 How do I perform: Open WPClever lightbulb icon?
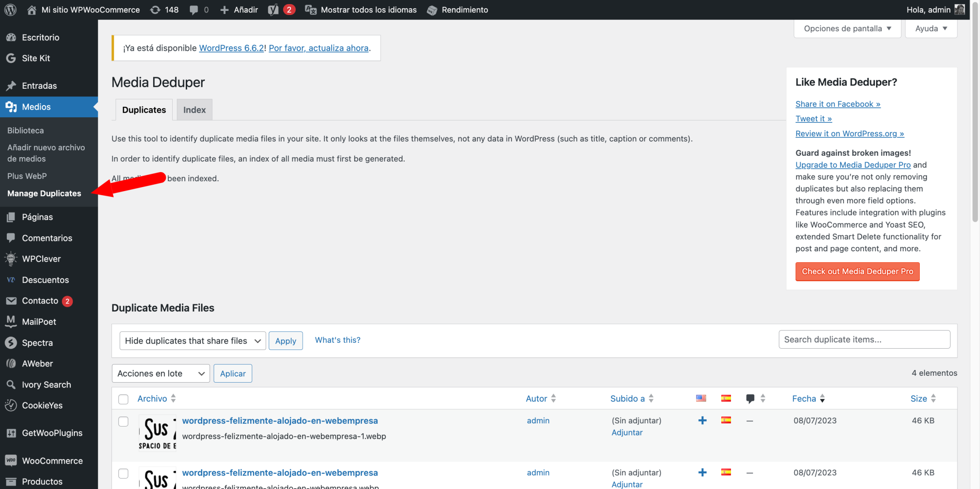[11, 259]
